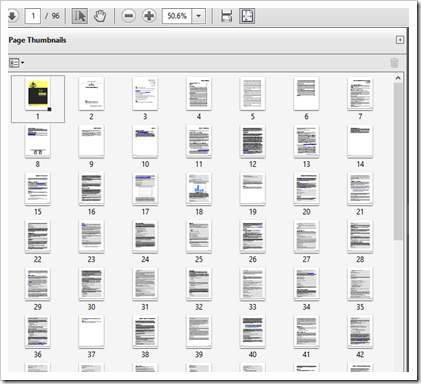The width and height of the screenshot is (421, 384).
Task: Select page 37 thumbnail
Action: click(91, 332)
